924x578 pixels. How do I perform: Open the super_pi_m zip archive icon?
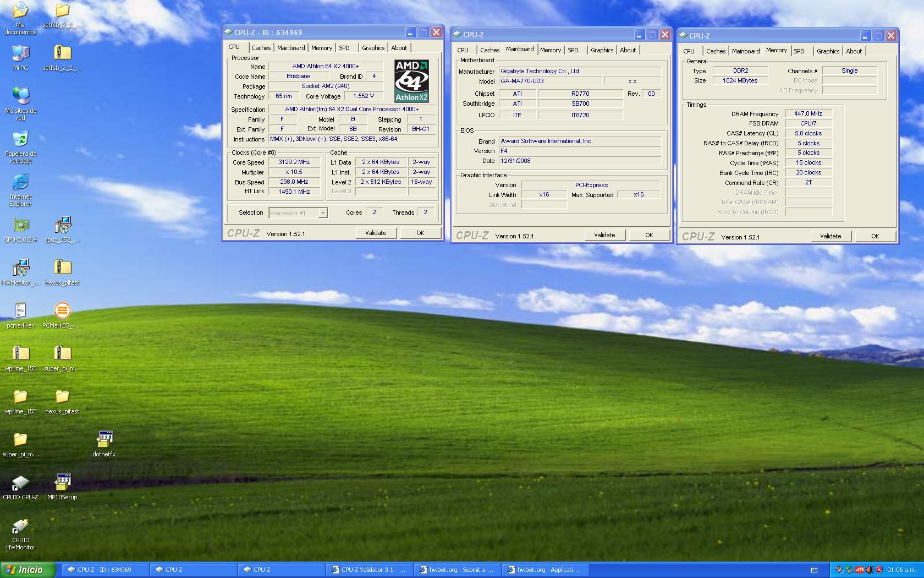pos(62,358)
